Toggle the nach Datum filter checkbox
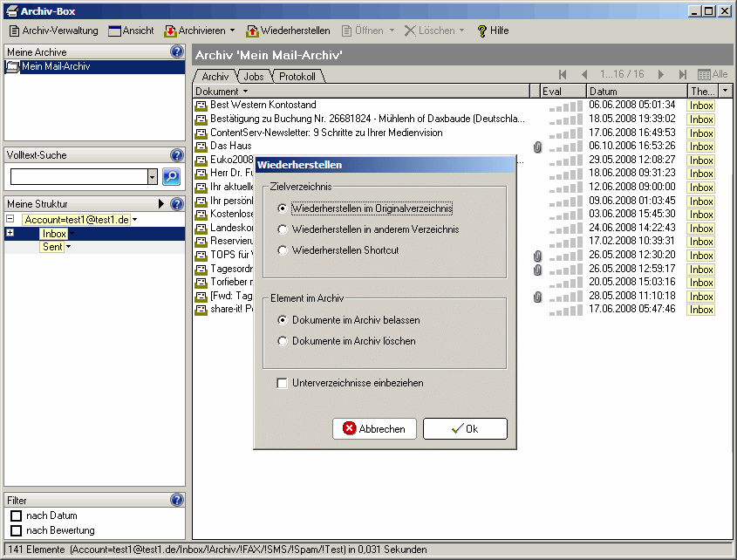 16,516
